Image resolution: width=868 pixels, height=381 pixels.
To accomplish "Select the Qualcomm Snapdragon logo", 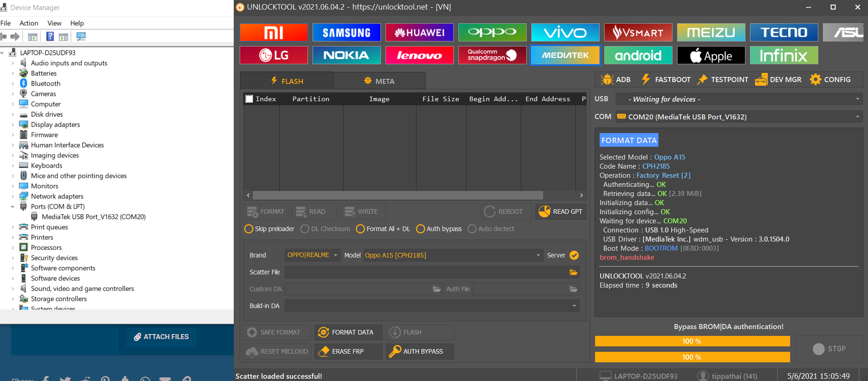I will tap(493, 55).
